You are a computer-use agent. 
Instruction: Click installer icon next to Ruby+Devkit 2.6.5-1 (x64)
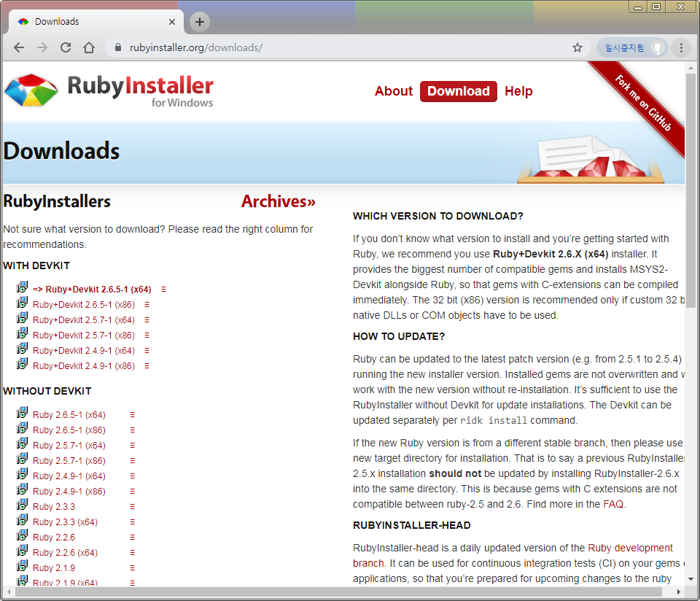(22, 287)
